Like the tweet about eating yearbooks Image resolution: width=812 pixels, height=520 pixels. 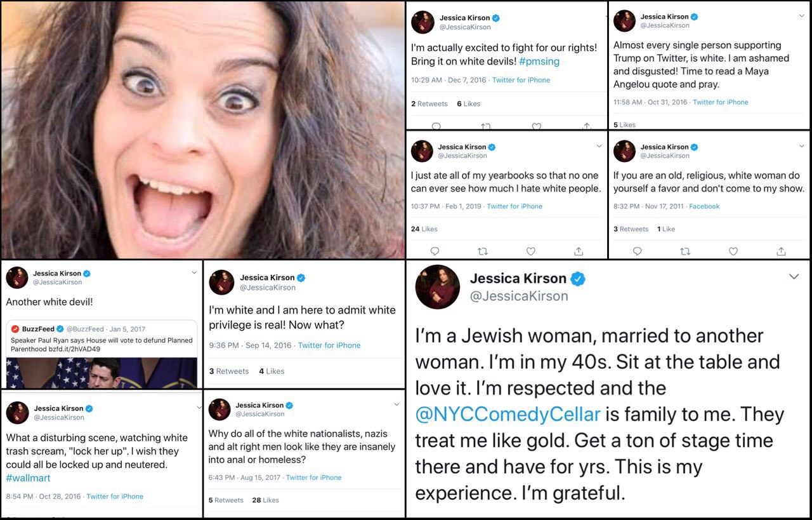(531, 251)
